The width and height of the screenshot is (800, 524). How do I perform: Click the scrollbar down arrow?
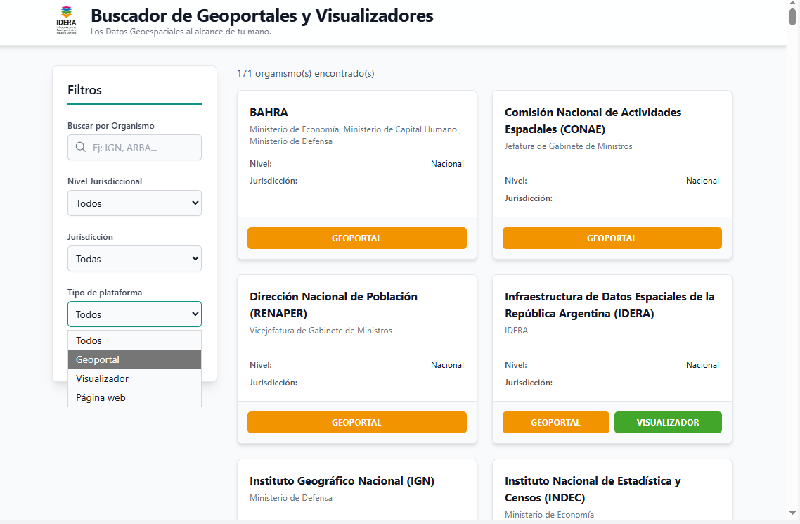point(792,513)
